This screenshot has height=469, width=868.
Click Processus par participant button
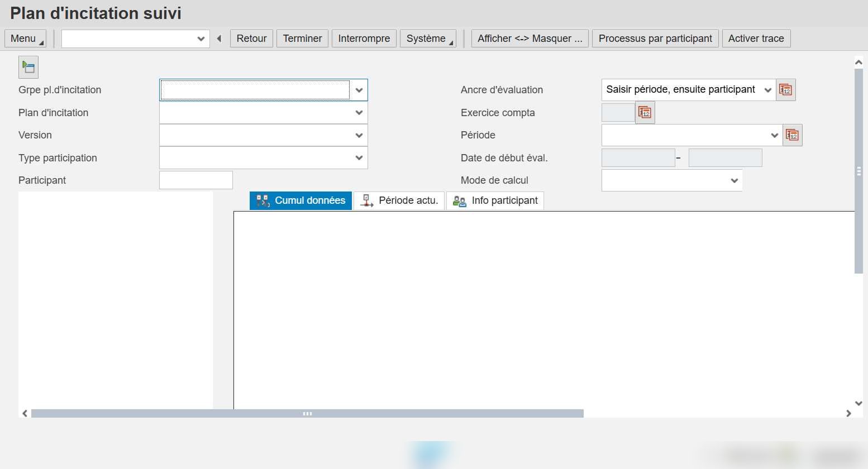pos(655,39)
